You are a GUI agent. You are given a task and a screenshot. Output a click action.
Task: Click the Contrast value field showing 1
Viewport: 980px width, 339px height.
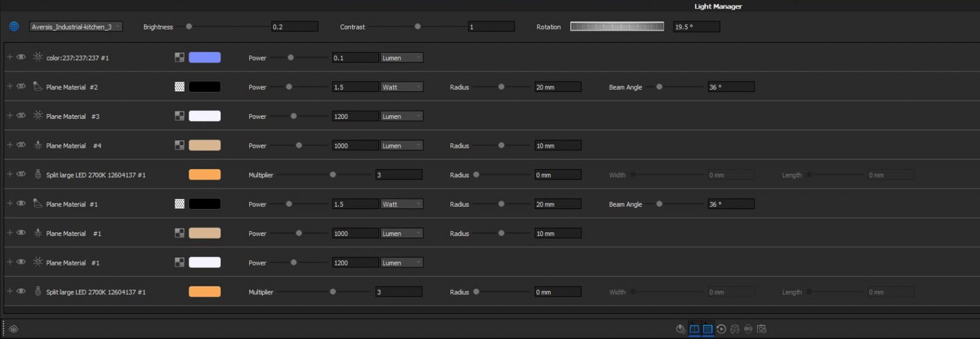[x=491, y=26]
